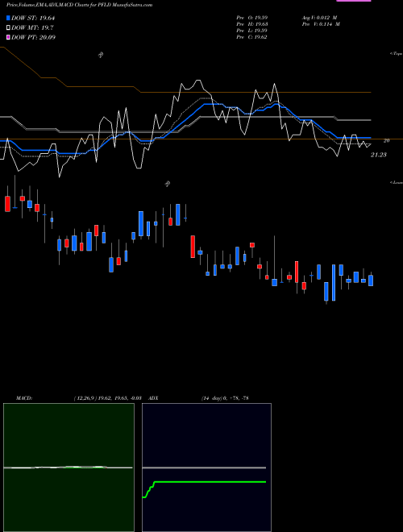403x532 pixels.
Task: Select the 'DOW MT: 19.7' legend text
Action: (x=32, y=28)
